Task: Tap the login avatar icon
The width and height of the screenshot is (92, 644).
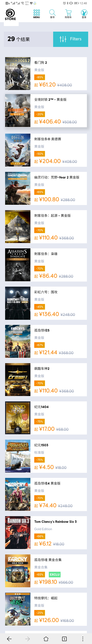Action: point(84,14)
